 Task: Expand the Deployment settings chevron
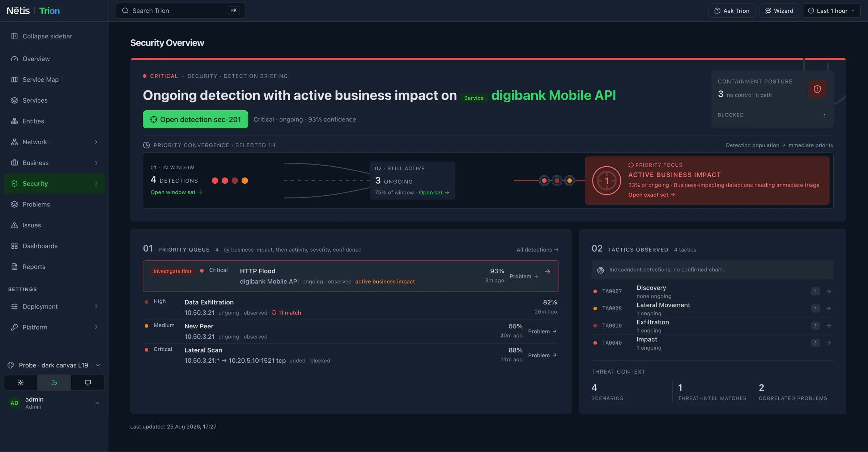96,307
